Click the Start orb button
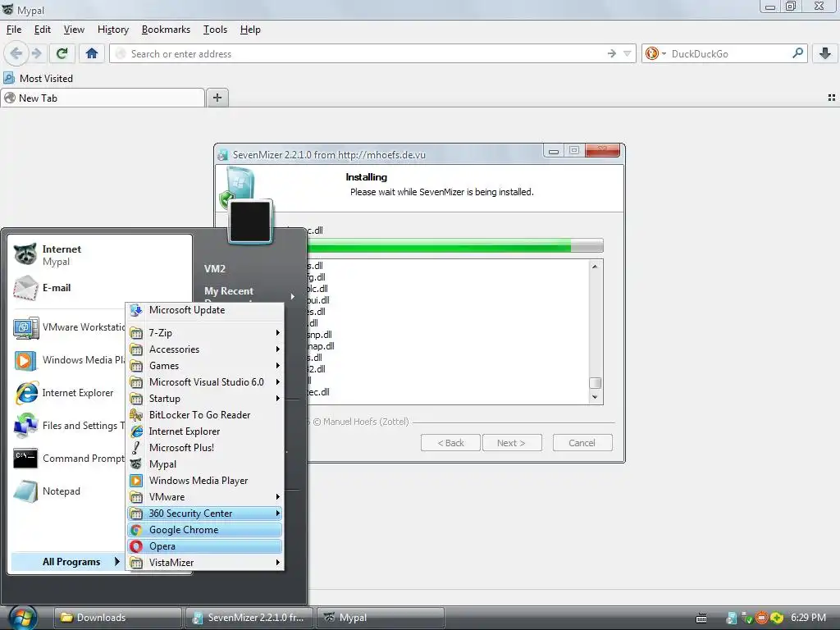840x630 pixels. pyautogui.click(x=22, y=618)
